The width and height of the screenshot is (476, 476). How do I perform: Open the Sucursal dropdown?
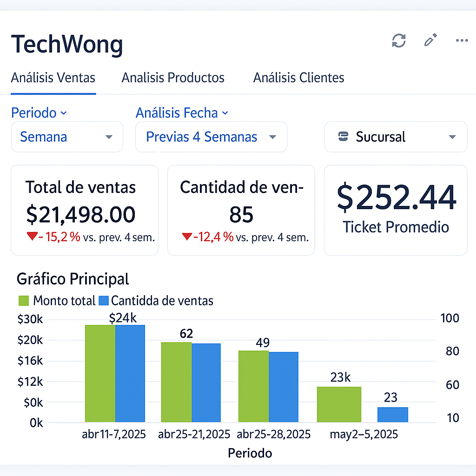tap(396, 137)
